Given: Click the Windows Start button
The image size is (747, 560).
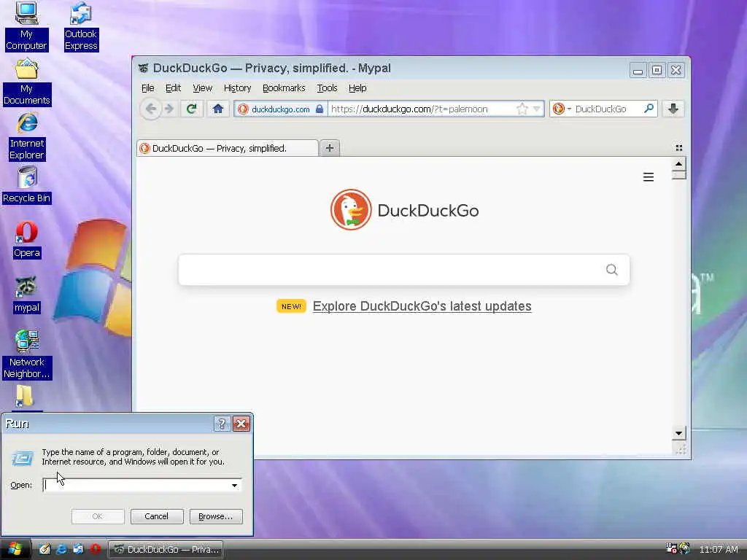Looking at the screenshot, I should tap(15, 549).
